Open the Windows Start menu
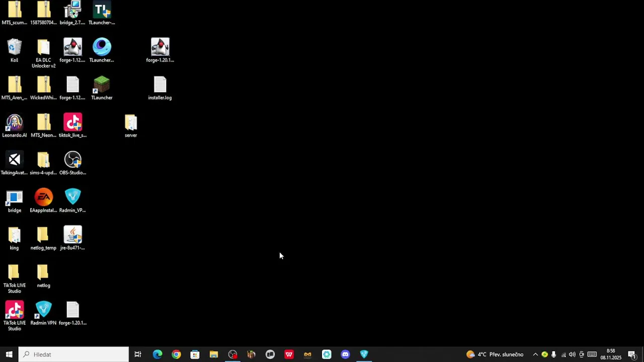The height and width of the screenshot is (362, 644). point(9,354)
